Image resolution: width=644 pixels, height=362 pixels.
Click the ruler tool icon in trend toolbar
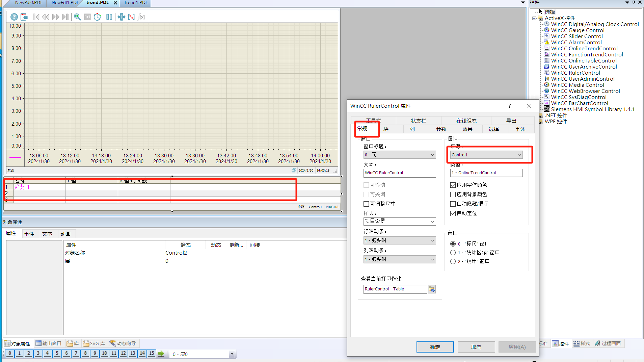(x=122, y=17)
